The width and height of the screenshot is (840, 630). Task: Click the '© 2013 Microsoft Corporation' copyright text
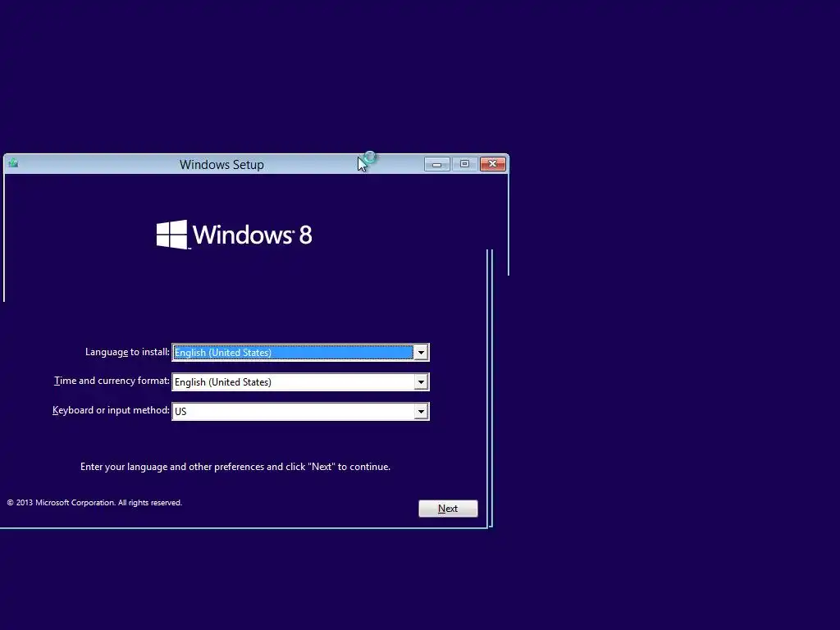pos(94,503)
